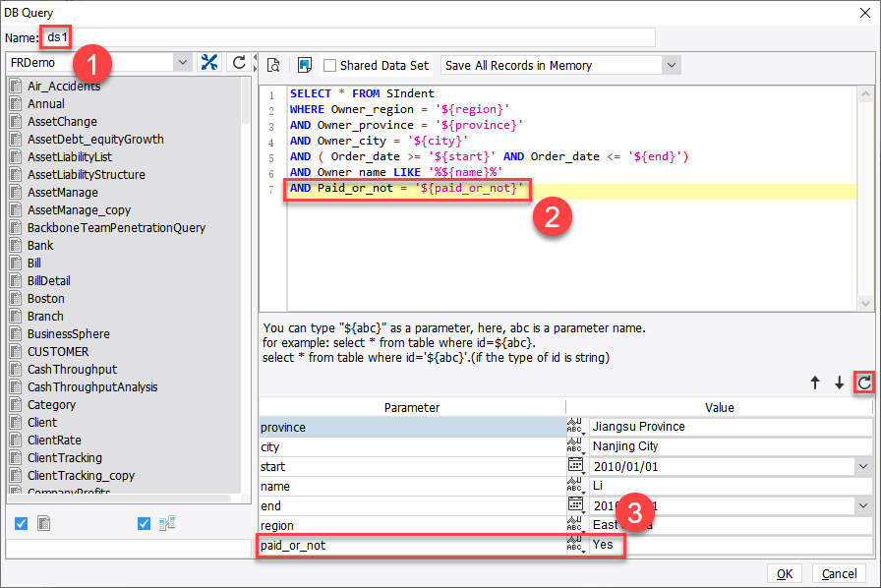
Task: Toggle the Shared Data Set checkbox
Action: coord(329,65)
